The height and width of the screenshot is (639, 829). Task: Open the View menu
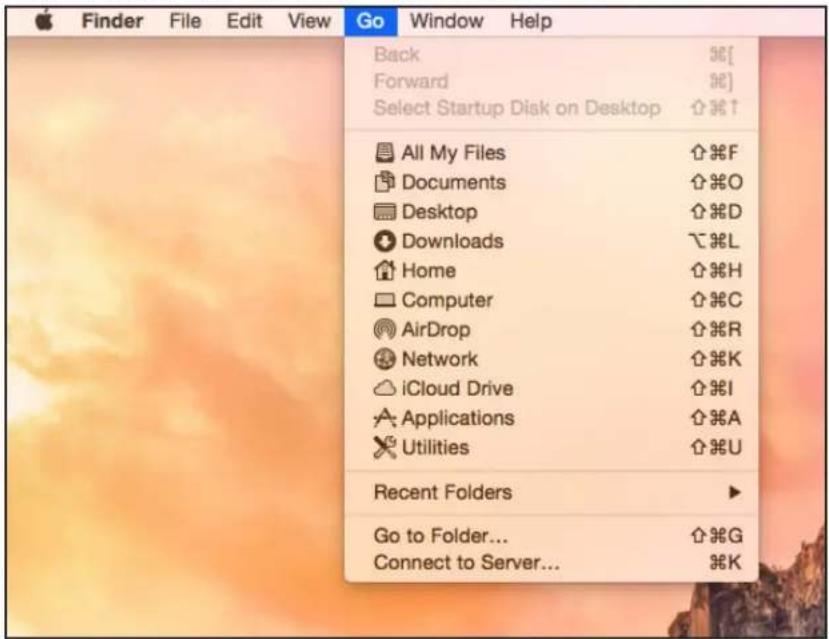point(309,21)
